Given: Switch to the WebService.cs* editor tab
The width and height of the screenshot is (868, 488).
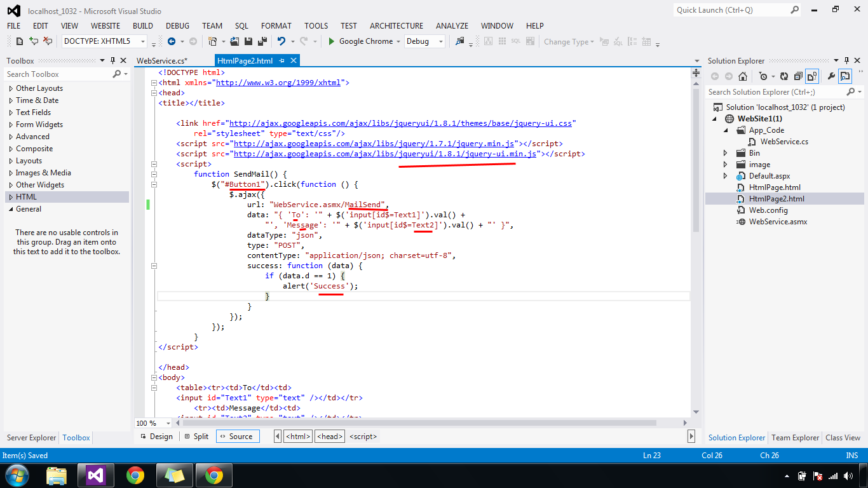Looking at the screenshot, I should pos(162,61).
